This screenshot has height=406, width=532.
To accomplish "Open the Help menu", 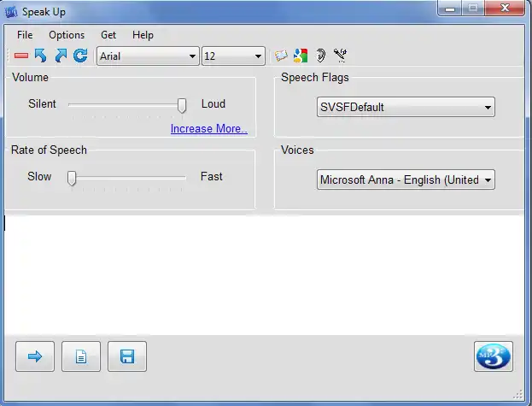I will pyautogui.click(x=143, y=35).
